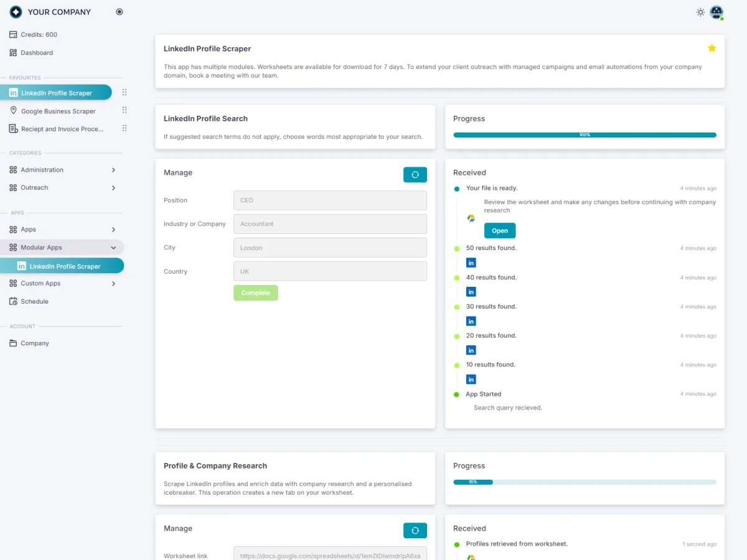This screenshot has height=560, width=747.
Task: Select LinkedIn Profile Scraper in Favourites
Action: click(x=56, y=93)
